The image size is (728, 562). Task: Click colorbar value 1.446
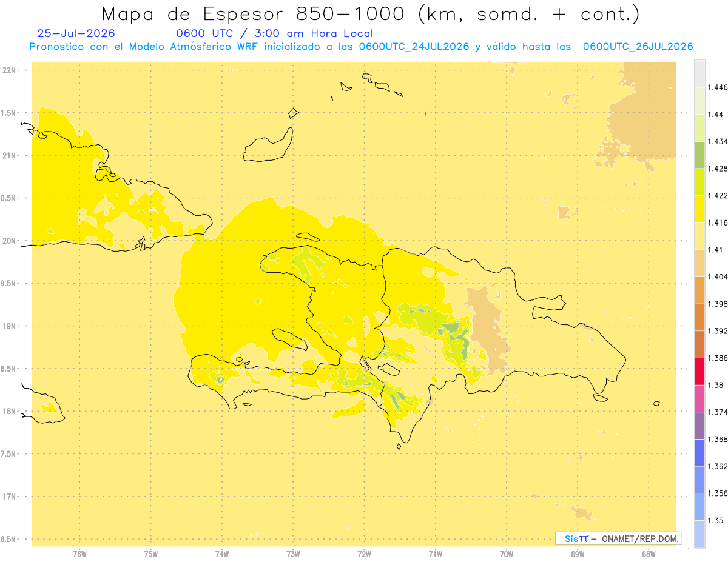718,87
